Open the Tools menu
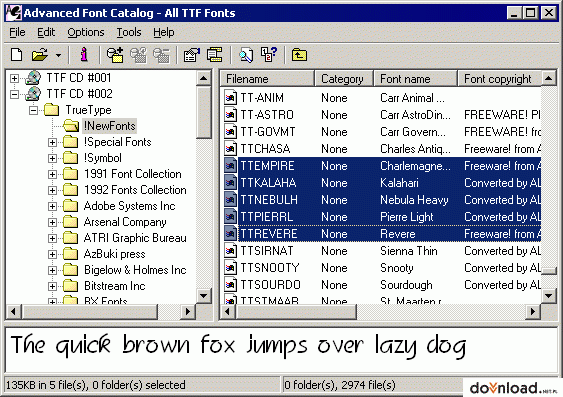This screenshot has height=397, width=563. 129,32
